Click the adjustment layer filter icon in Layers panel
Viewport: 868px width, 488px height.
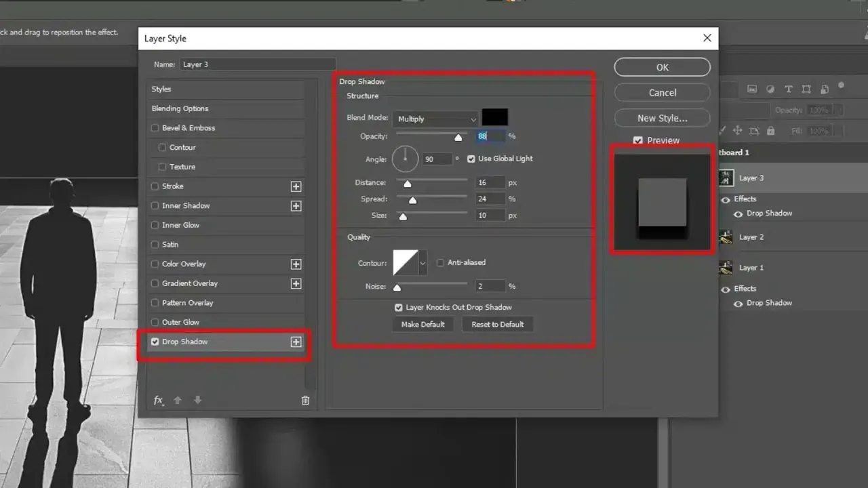pos(770,89)
